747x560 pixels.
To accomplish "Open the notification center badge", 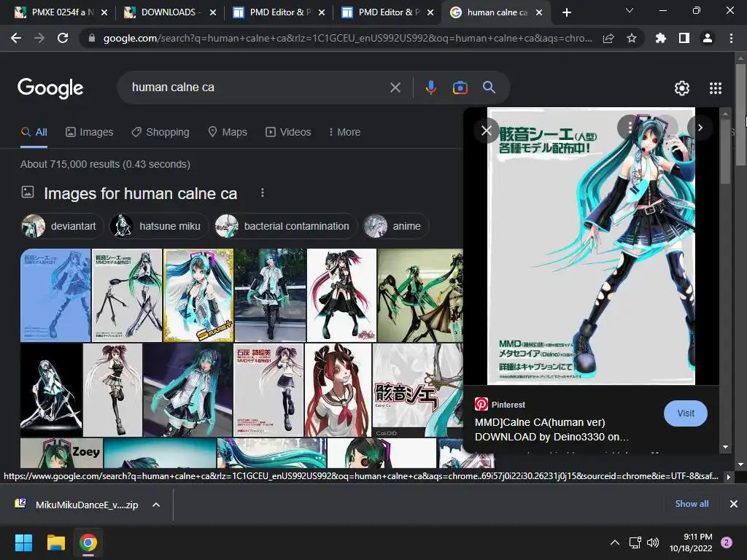I will [727, 542].
